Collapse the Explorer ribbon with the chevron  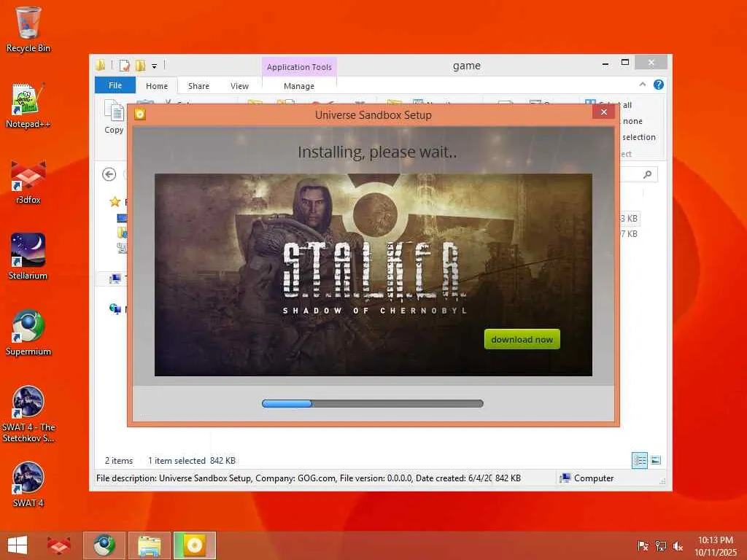(x=643, y=85)
